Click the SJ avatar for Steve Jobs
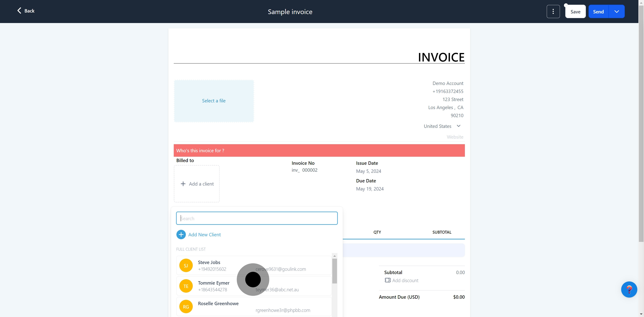The image size is (644, 317). point(186,266)
